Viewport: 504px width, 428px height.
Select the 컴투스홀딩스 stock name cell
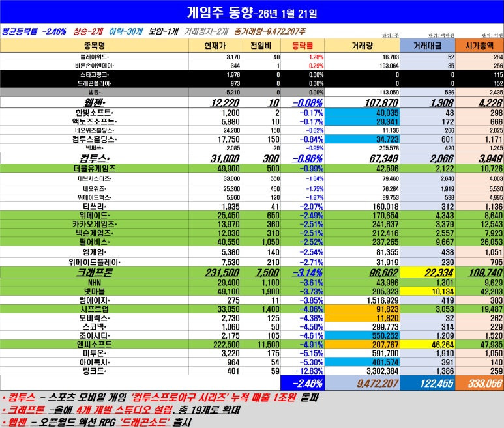(95, 139)
